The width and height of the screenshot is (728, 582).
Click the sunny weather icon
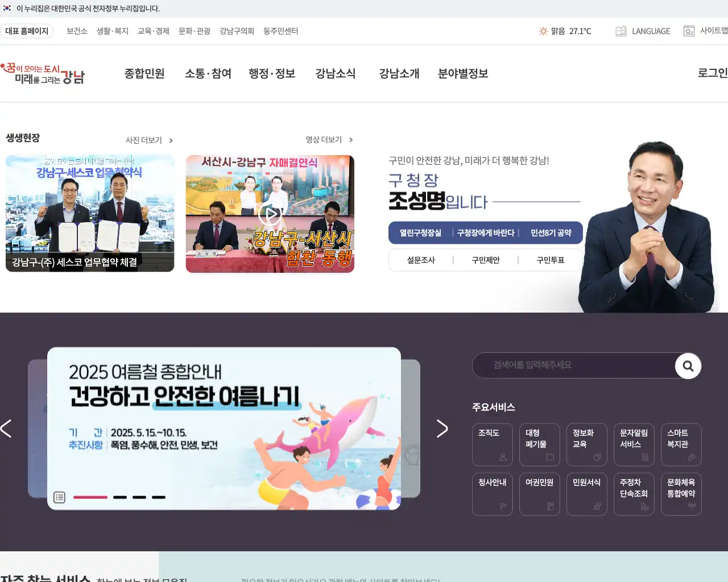pyautogui.click(x=543, y=31)
